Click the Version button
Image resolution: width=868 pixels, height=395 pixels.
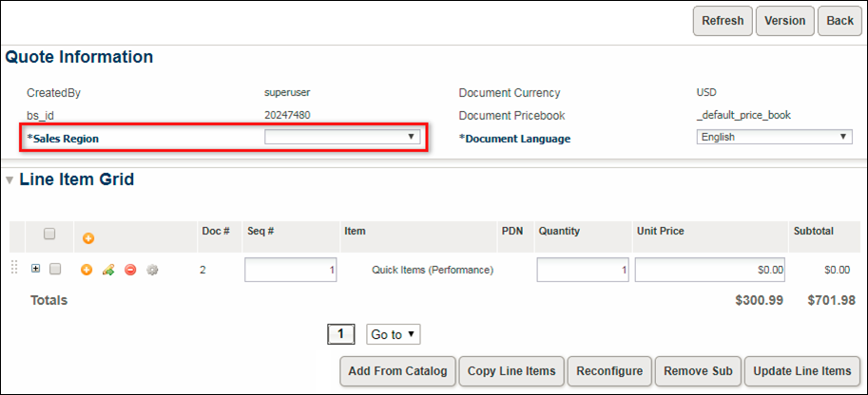tap(785, 21)
